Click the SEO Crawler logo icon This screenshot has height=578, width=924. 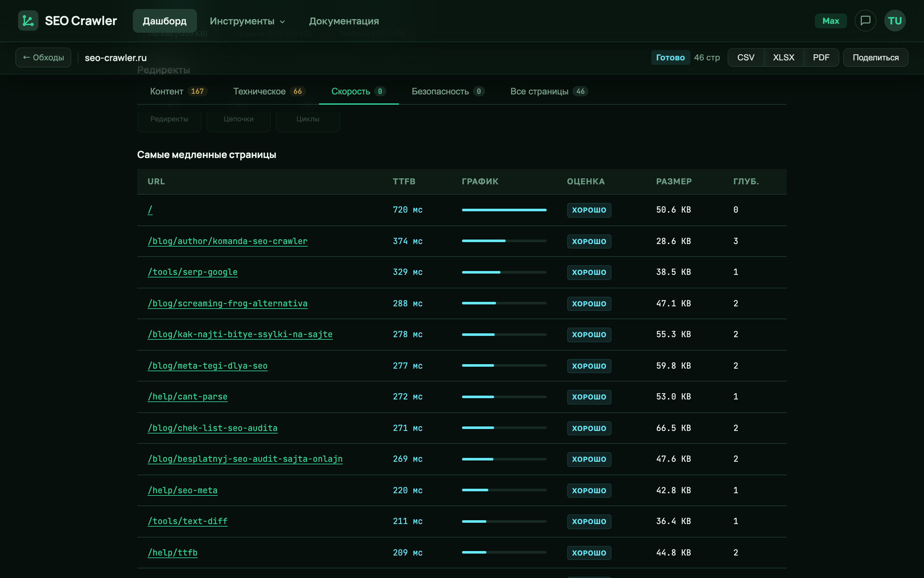28,21
